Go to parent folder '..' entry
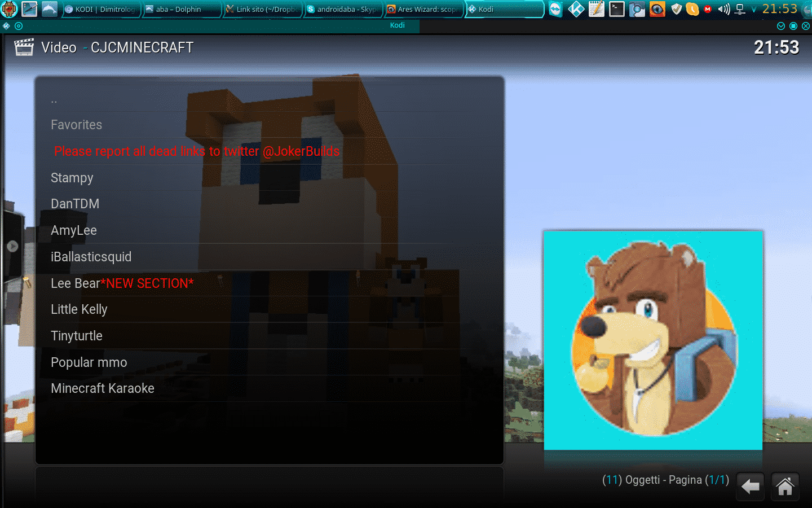The image size is (812, 508). tap(270, 99)
